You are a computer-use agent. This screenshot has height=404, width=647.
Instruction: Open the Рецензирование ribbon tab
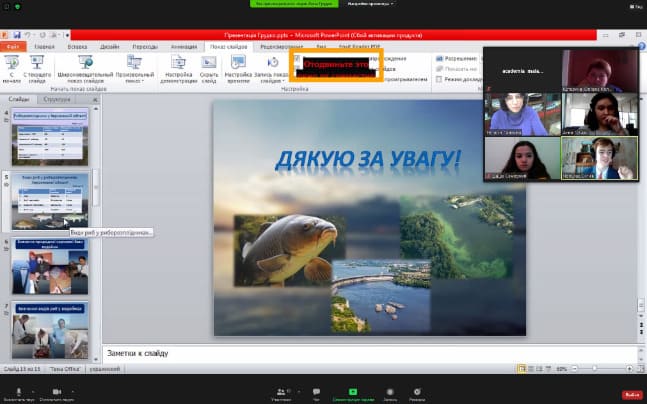click(281, 47)
